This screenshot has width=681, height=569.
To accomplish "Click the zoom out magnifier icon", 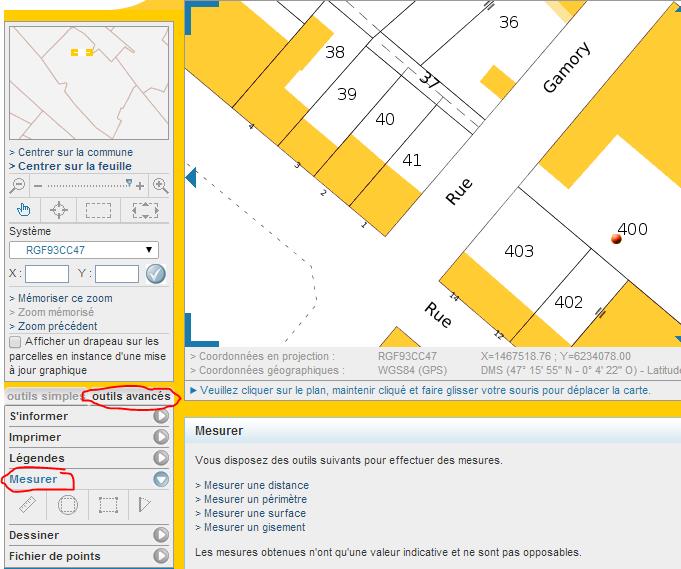I will click(x=17, y=185).
